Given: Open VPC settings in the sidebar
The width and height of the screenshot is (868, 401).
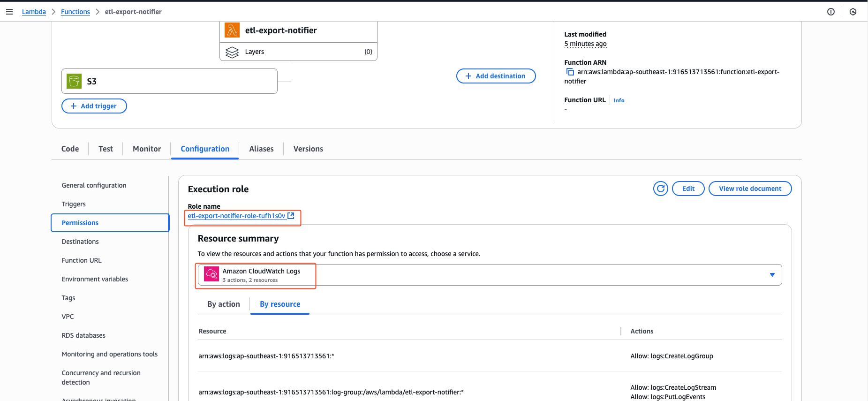Looking at the screenshot, I should pyautogui.click(x=68, y=317).
